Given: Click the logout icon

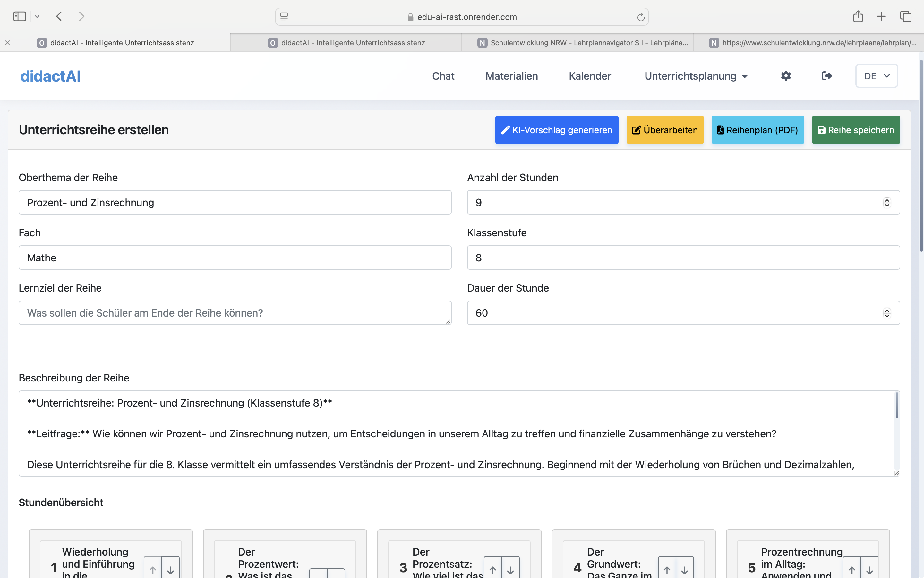Looking at the screenshot, I should tap(827, 76).
